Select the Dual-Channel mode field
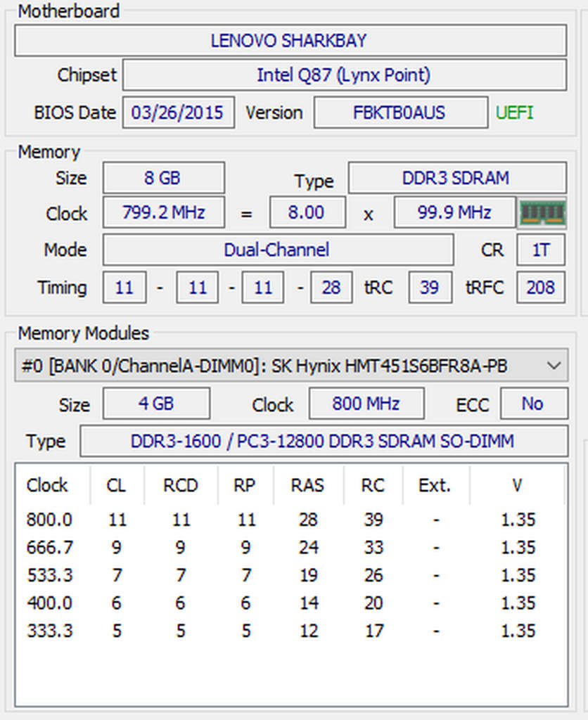 click(x=277, y=250)
